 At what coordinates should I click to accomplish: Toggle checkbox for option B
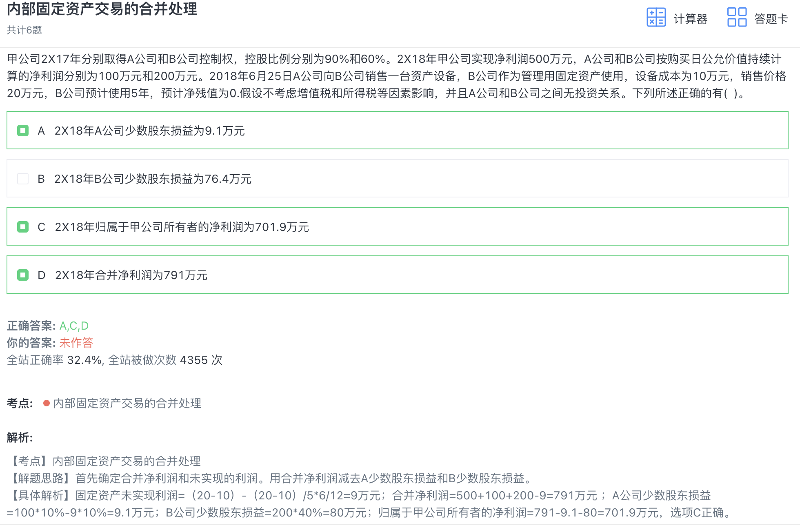pyautogui.click(x=23, y=179)
